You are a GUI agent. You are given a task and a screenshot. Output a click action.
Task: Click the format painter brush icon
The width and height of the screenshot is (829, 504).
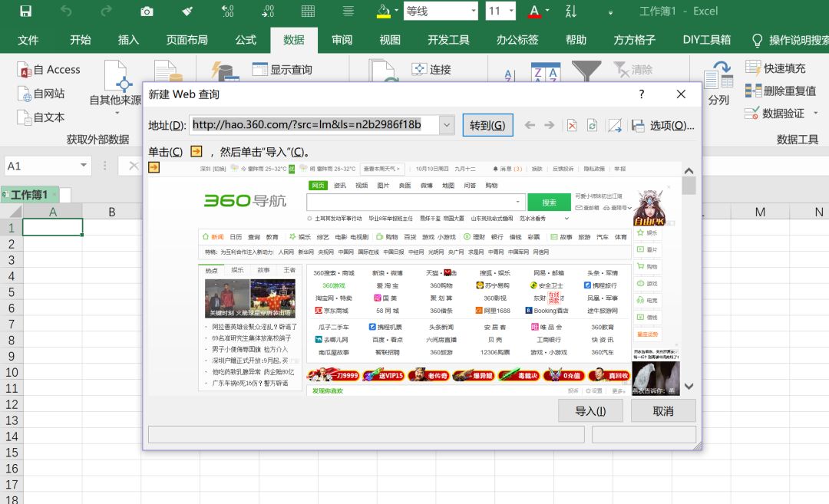(187, 11)
